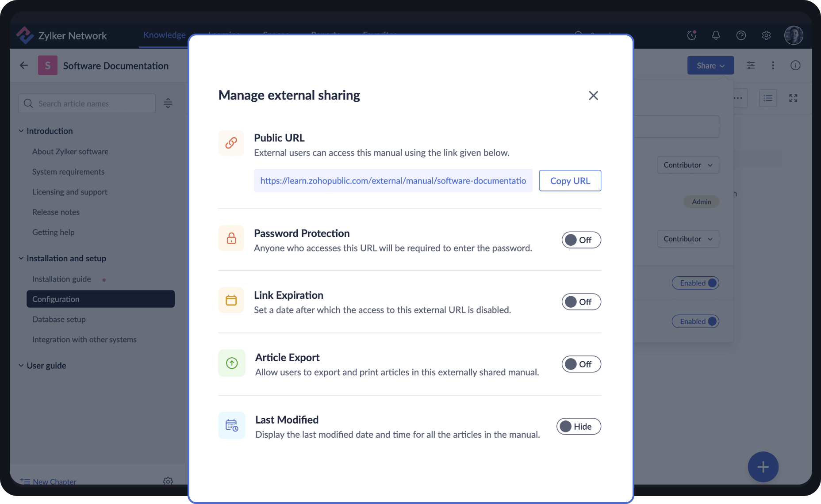Click the Article Export export icon
Viewport: 821px width, 504px height.
pos(231,363)
